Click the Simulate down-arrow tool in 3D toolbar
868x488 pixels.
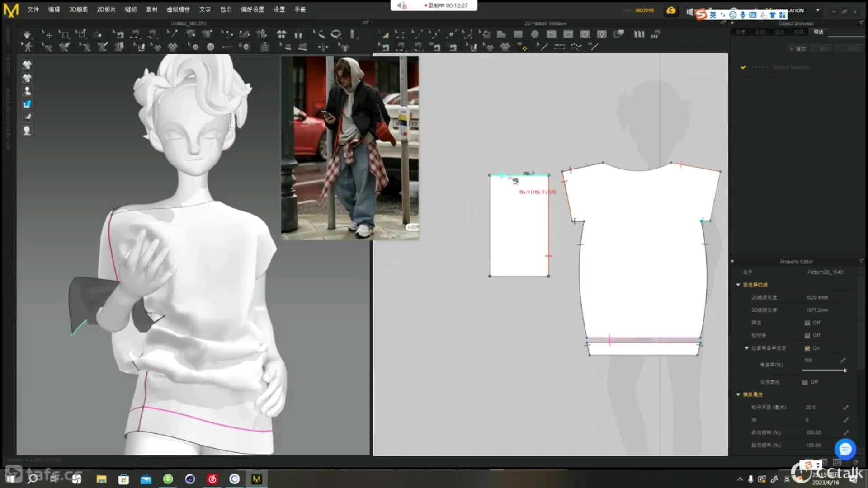(x=27, y=34)
